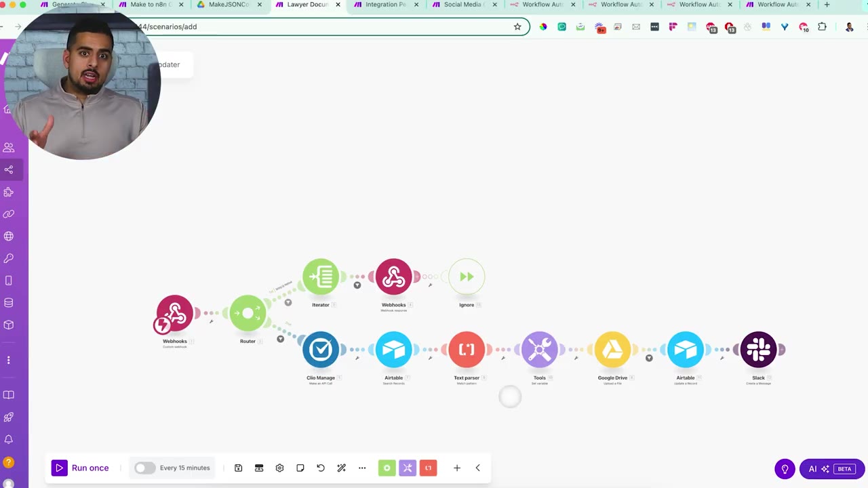Open Connections link icon in sidebar
868x488 pixels.
click(9, 214)
